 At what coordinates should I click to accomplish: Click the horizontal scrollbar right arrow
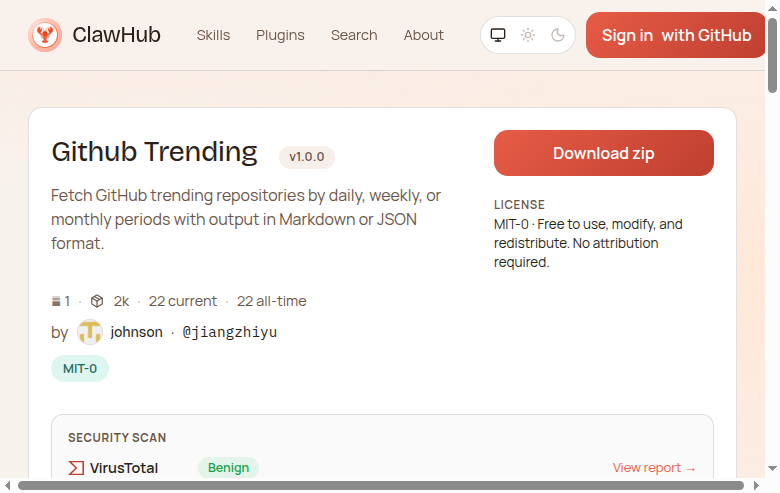(x=758, y=486)
